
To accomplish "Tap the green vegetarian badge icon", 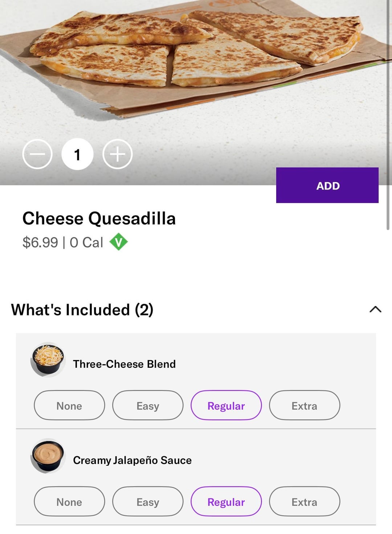I will (x=118, y=242).
